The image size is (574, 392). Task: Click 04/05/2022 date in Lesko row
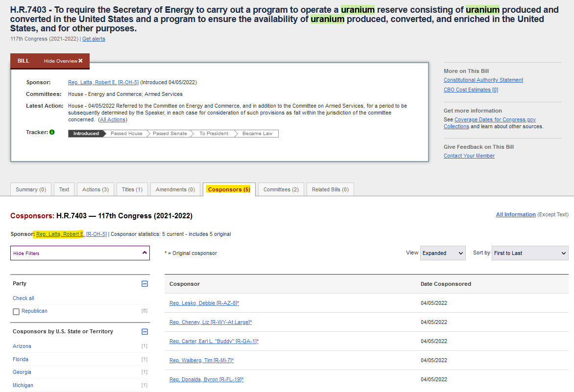tap(434, 303)
